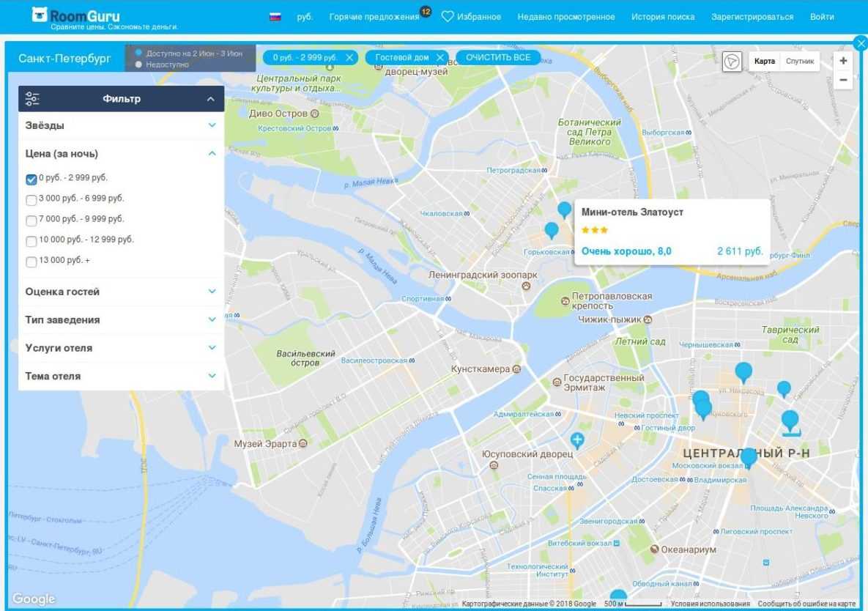Switch map to Спутник view
Viewport: 868px width, 611px height.
click(x=799, y=62)
